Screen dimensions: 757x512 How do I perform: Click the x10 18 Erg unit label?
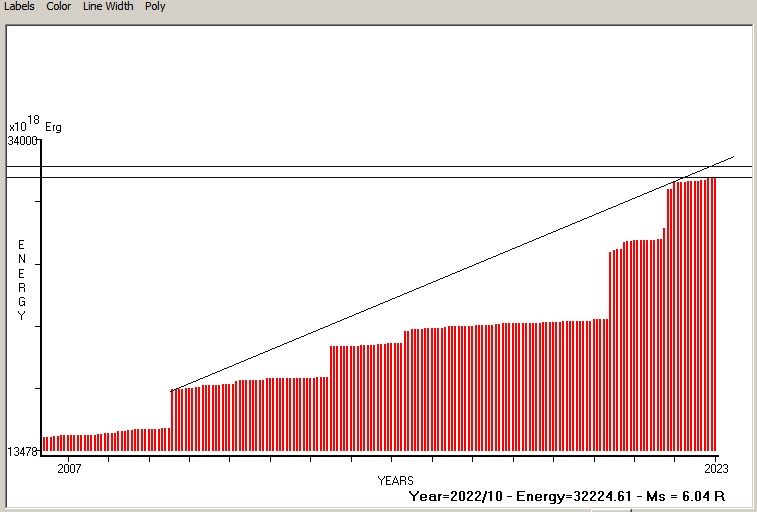34,126
